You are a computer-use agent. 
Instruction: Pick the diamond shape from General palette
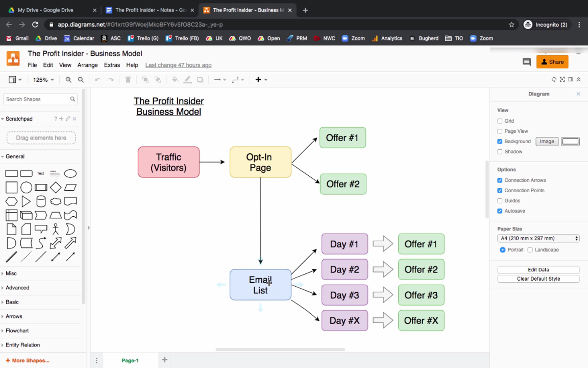56,187
